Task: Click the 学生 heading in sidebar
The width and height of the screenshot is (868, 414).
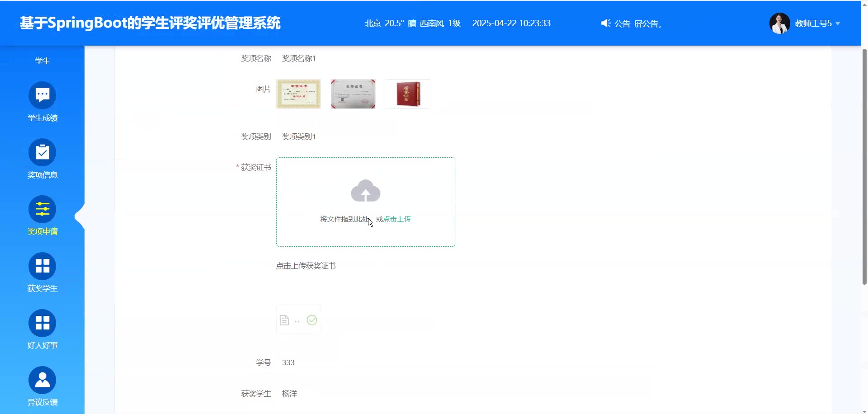Action: [42, 61]
